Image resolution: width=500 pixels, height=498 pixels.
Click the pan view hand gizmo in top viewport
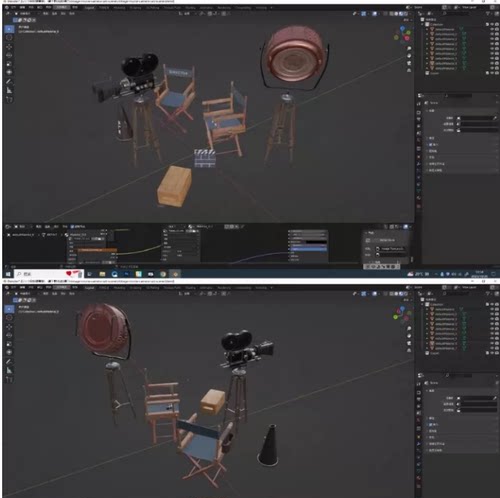pyautogui.click(x=409, y=56)
